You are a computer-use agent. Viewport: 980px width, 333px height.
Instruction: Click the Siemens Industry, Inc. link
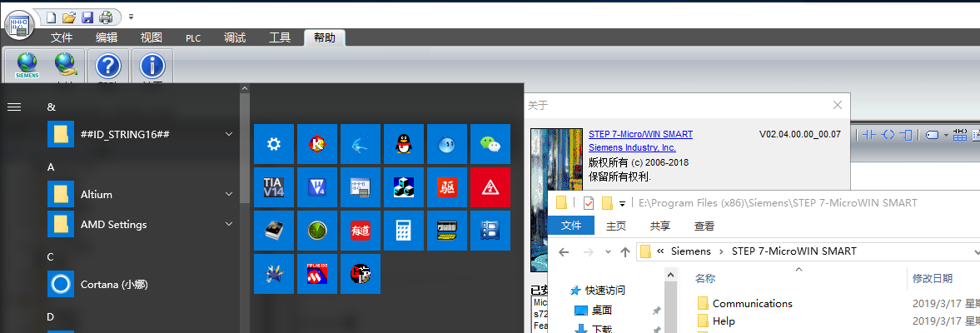coord(632,147)
